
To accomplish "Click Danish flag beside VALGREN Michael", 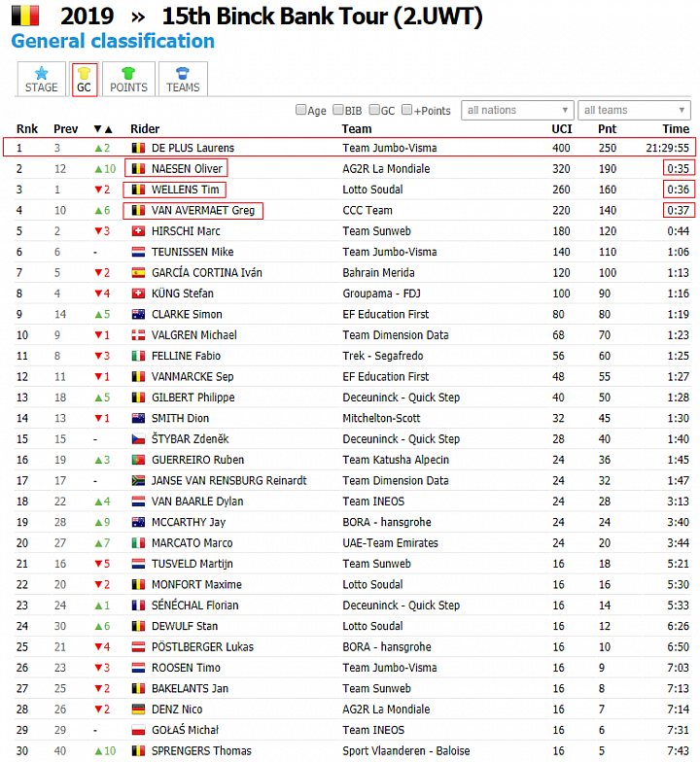I will click(138, 334).
